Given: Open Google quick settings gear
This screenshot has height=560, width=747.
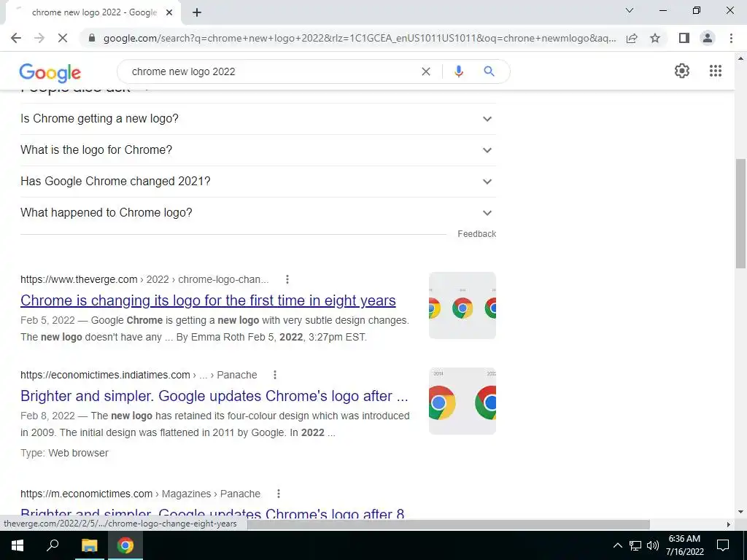Looking at the screenshot, I should pyautogui.click(x=682, y=71).
